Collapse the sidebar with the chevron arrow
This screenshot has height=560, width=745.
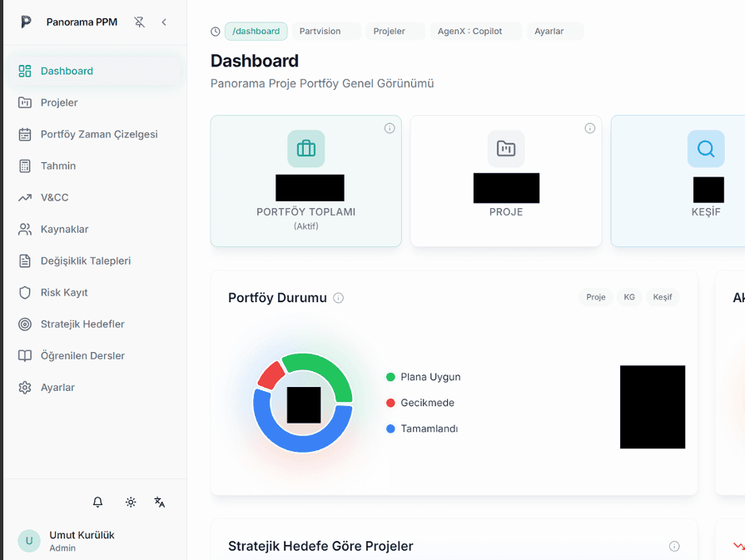164,22
